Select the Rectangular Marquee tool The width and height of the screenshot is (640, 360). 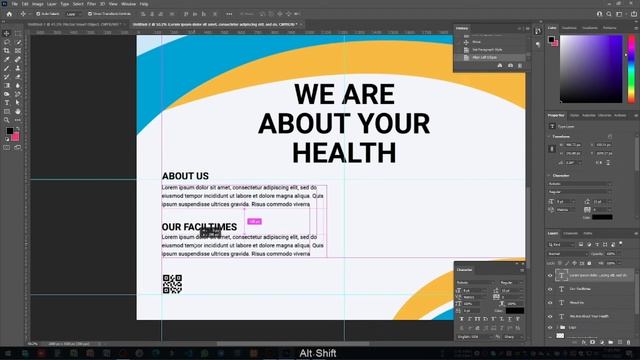pyautogui.click(x=18, y=33)
